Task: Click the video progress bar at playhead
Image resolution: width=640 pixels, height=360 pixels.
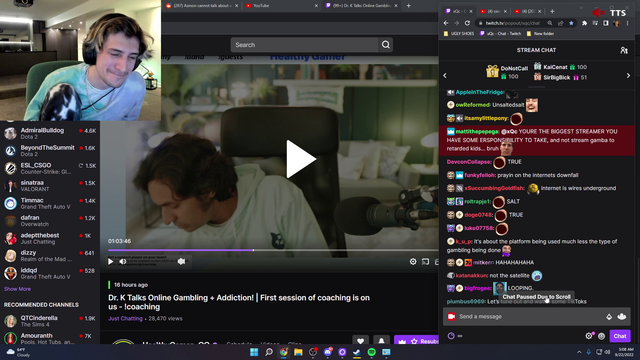Action: point(253,250)
